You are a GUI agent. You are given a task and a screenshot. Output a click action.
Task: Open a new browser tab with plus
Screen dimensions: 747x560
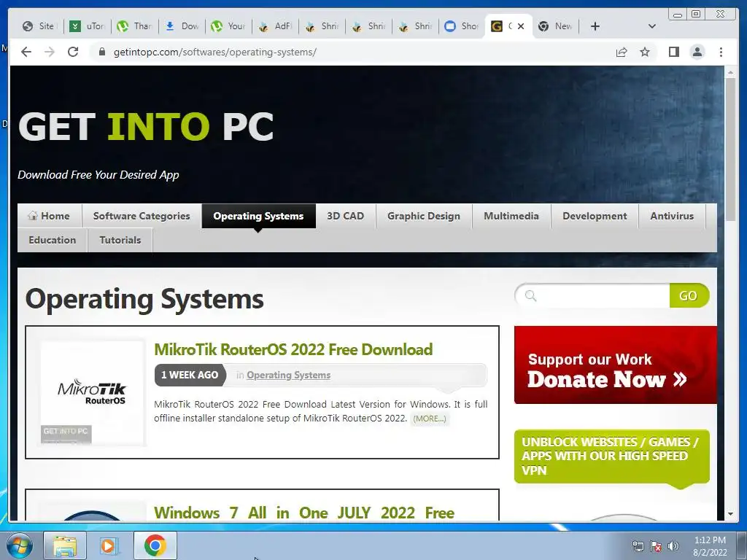tap(595, 26)
